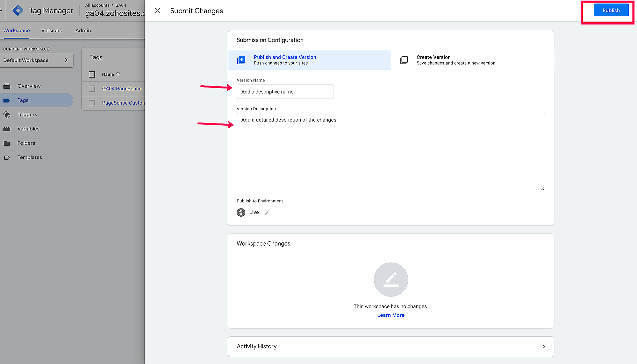Image resolution: width=637 pixels, height=364 pixels.
Task: Expand the Activity History section
Action: [x=543, y=346]
